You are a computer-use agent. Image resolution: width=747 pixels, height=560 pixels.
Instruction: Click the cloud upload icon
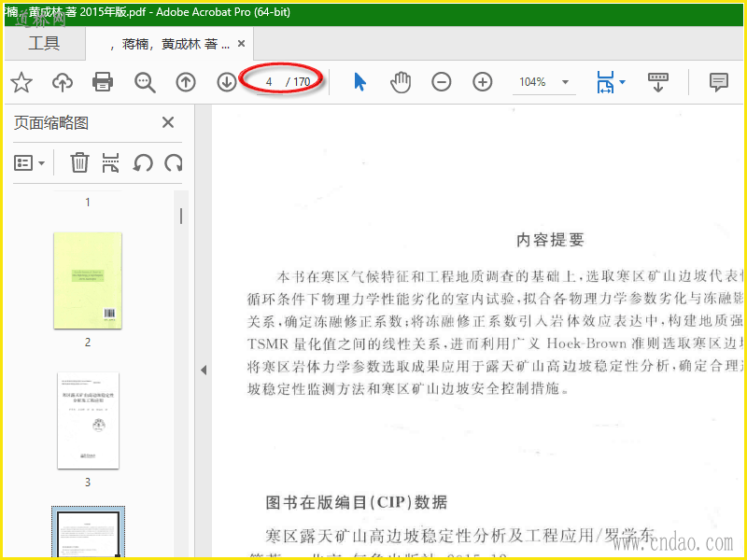pyautogui.click(x=63, y=82)
